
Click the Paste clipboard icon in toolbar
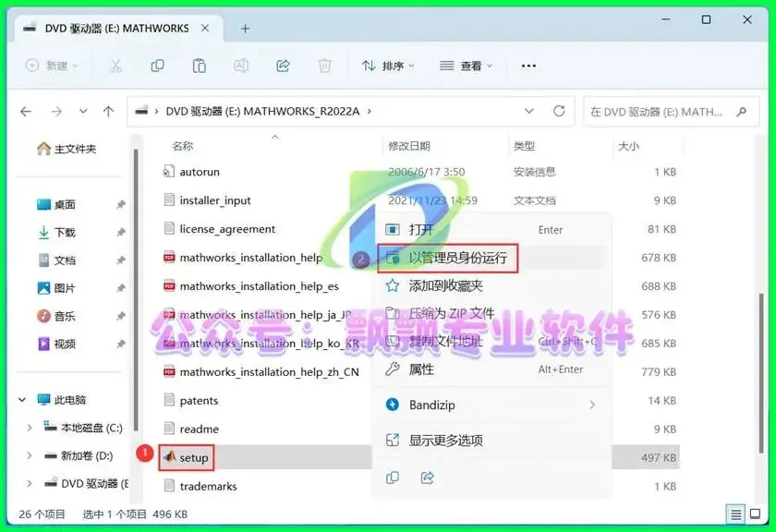point(199,66)
